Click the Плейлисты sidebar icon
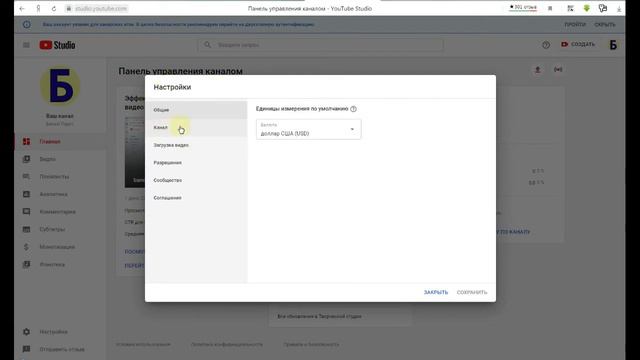The width and height of the screenshot is (640, 360). click(27, 177)
